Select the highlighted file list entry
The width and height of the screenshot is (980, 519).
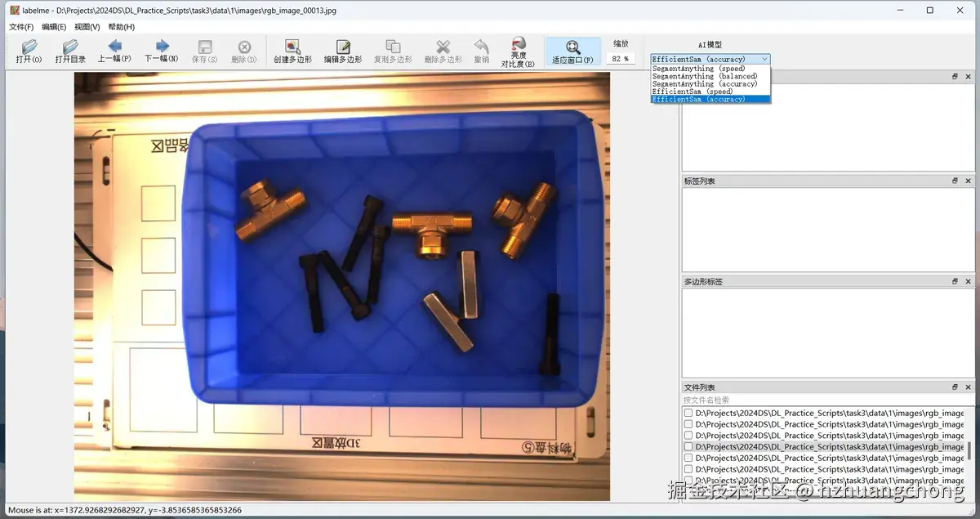click(x=824, y=447)
